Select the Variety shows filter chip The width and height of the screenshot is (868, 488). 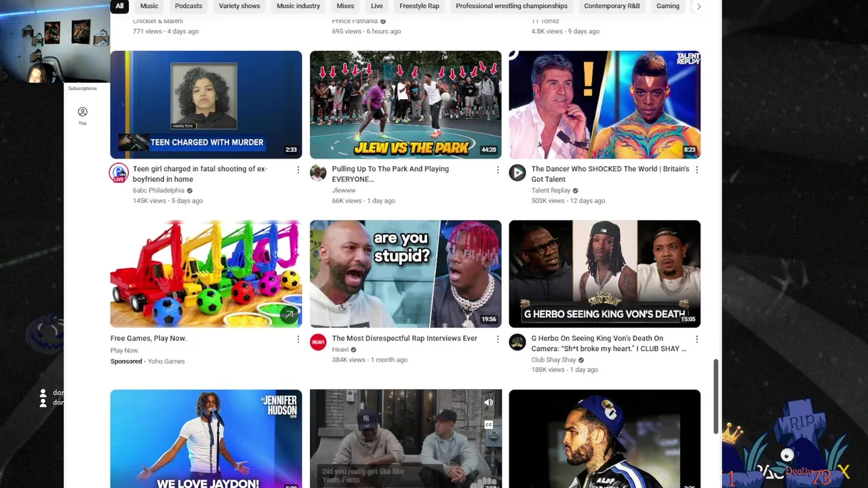pos(239,6)
